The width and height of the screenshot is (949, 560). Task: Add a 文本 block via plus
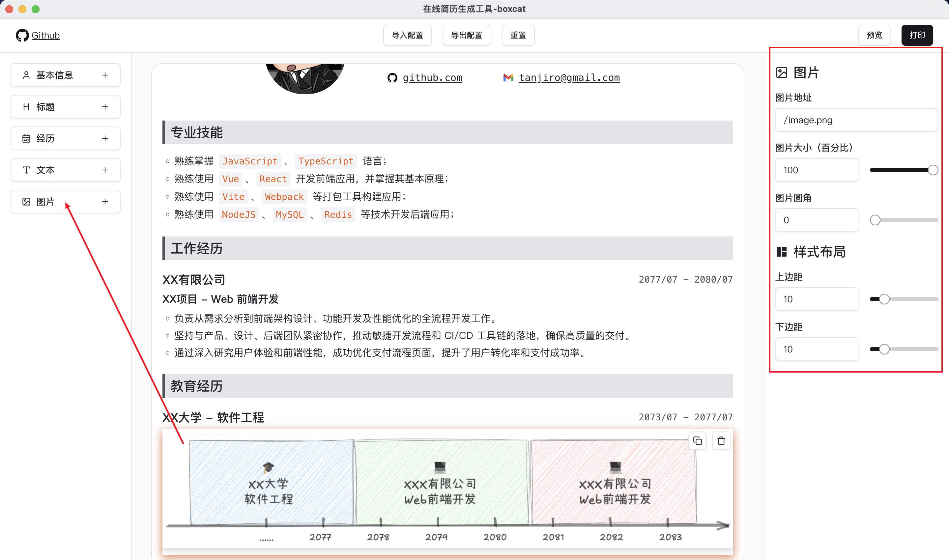point(105,170)
